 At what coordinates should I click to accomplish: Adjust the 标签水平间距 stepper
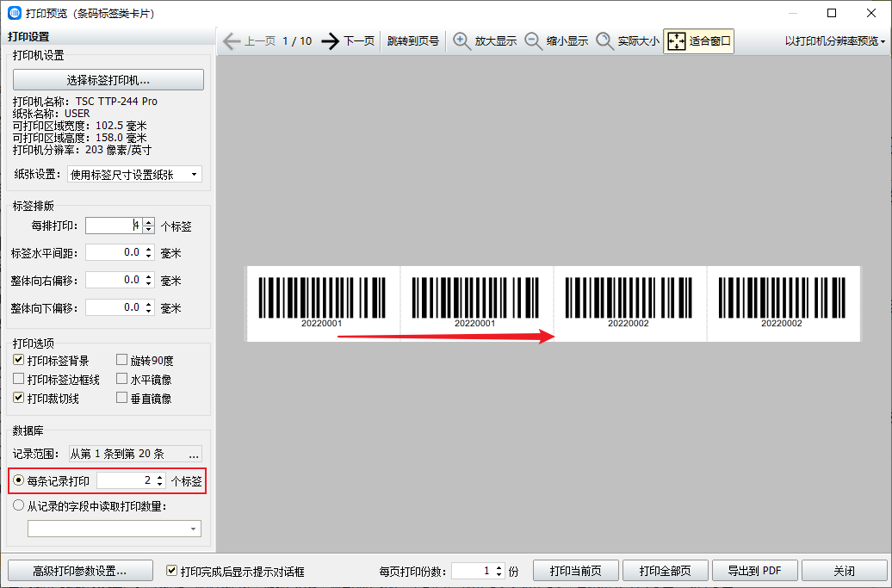click(148, 252)
